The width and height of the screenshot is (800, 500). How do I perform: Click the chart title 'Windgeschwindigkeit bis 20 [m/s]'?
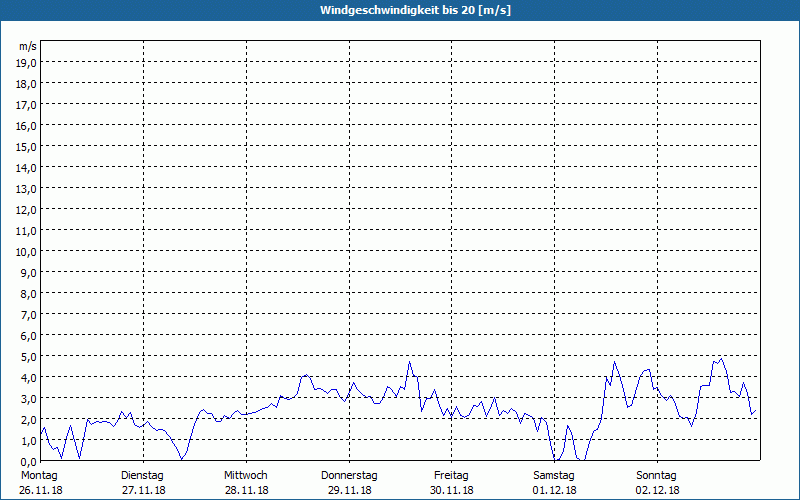pyautogui.click(x=415, y=10)
